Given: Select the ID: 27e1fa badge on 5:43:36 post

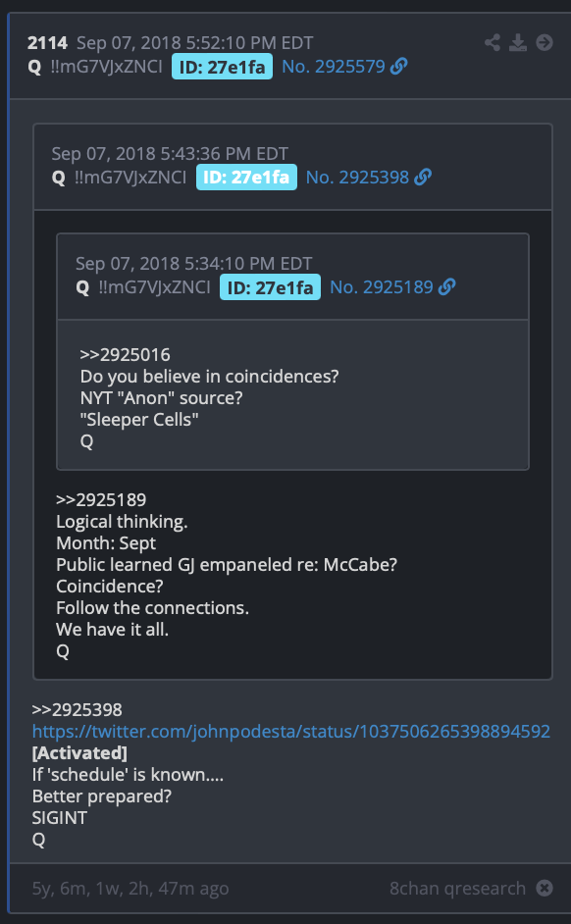Looking at the screenshot, I should click(x=246, y=177).
